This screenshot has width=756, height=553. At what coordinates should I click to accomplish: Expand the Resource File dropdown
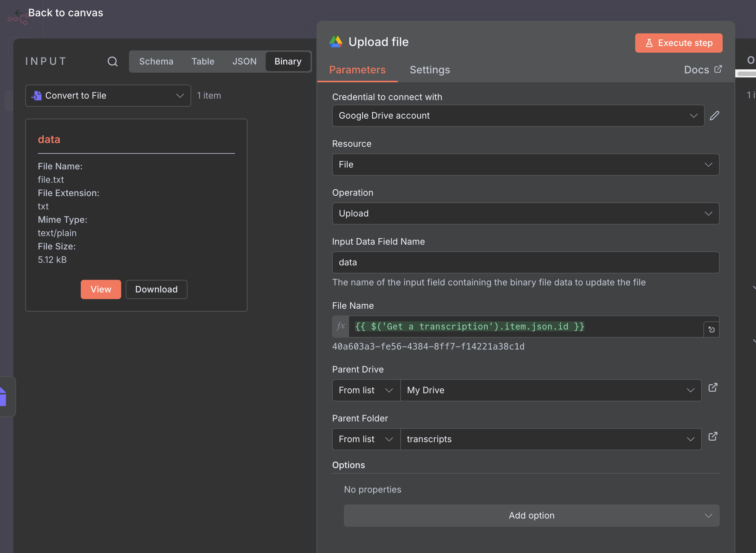point(525,165)
